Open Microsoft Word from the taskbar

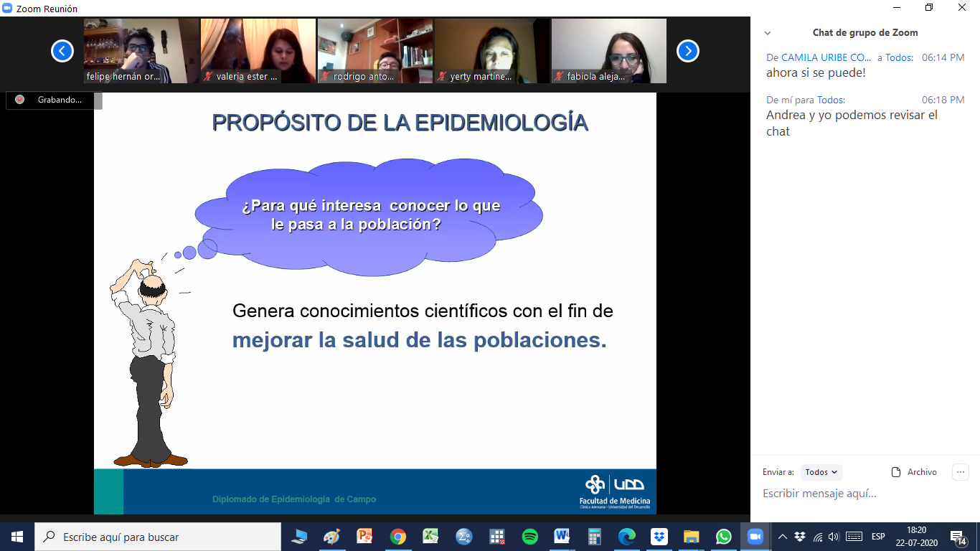[562, 537]
